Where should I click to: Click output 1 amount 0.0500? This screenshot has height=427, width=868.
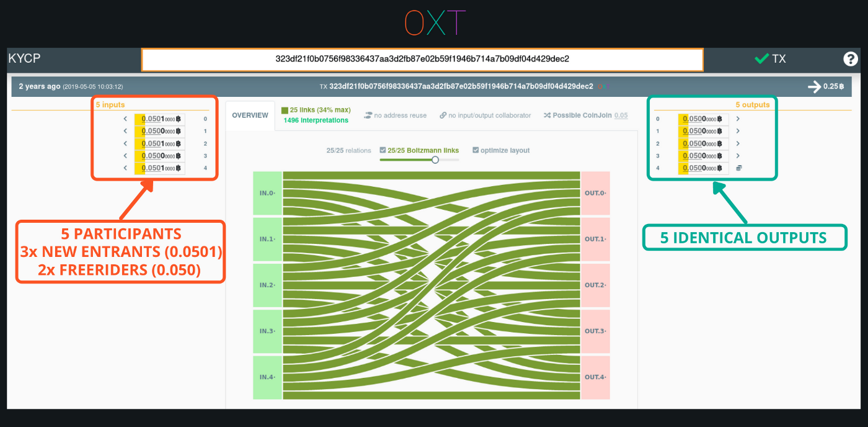[702, 131]
